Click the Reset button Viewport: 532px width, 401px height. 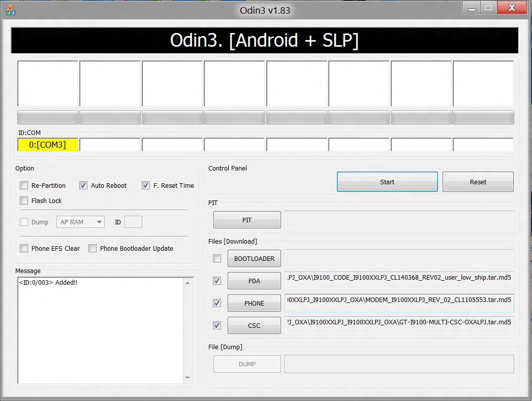click(478, 182)
